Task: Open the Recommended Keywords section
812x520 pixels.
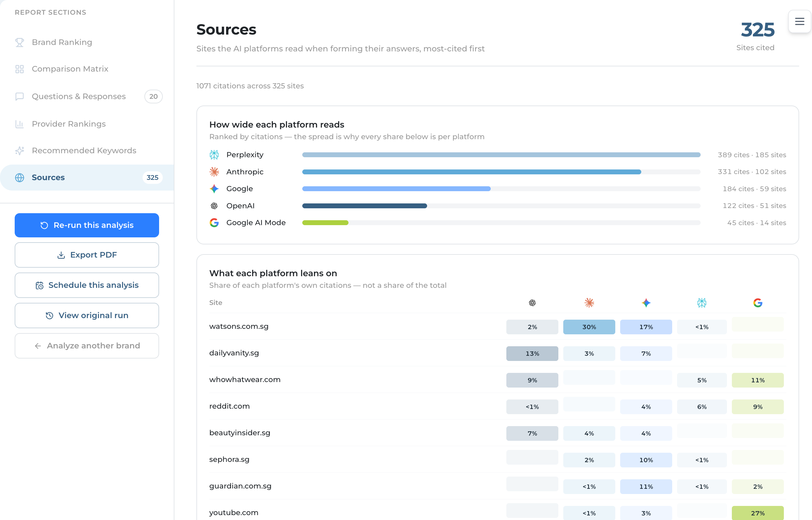Action: [87, 150]
